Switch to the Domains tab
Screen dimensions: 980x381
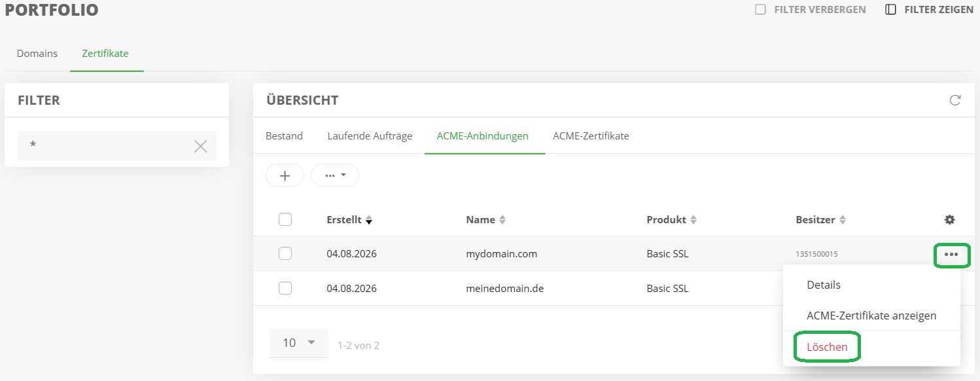pos(37,54)
